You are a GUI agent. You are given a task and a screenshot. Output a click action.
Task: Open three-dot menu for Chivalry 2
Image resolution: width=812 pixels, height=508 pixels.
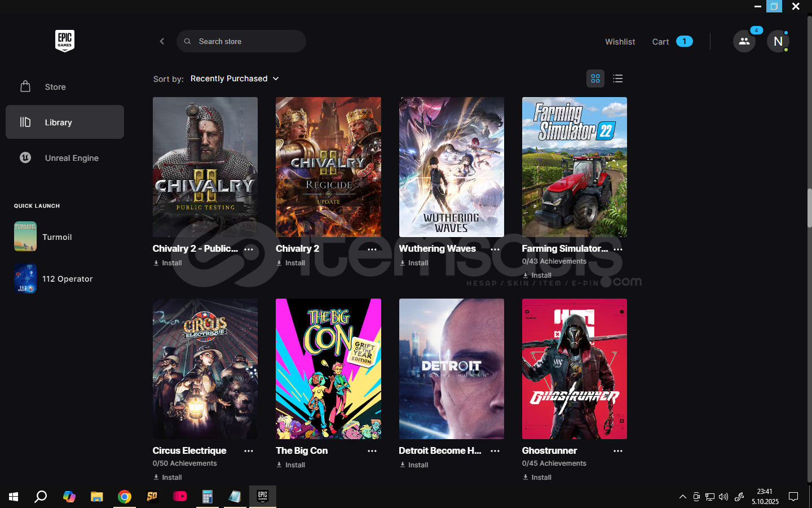point(372,249)
